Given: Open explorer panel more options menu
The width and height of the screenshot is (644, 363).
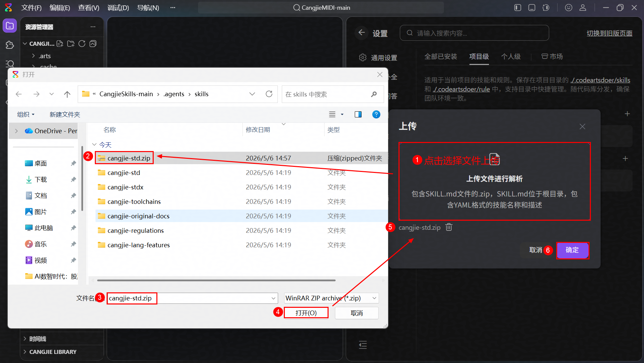Looking at the screenshot, I should [x=93, y=27].
